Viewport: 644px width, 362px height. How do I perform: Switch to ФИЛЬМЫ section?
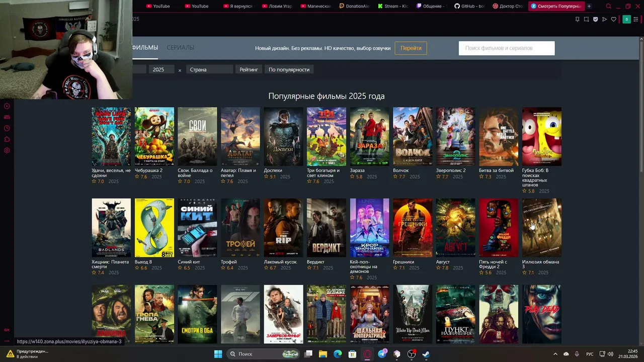(145, 47)
